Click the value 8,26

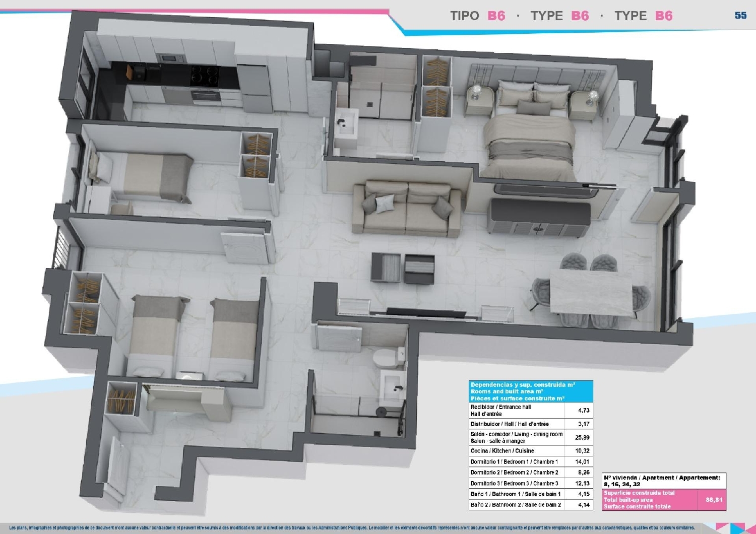tap(584, 473)
